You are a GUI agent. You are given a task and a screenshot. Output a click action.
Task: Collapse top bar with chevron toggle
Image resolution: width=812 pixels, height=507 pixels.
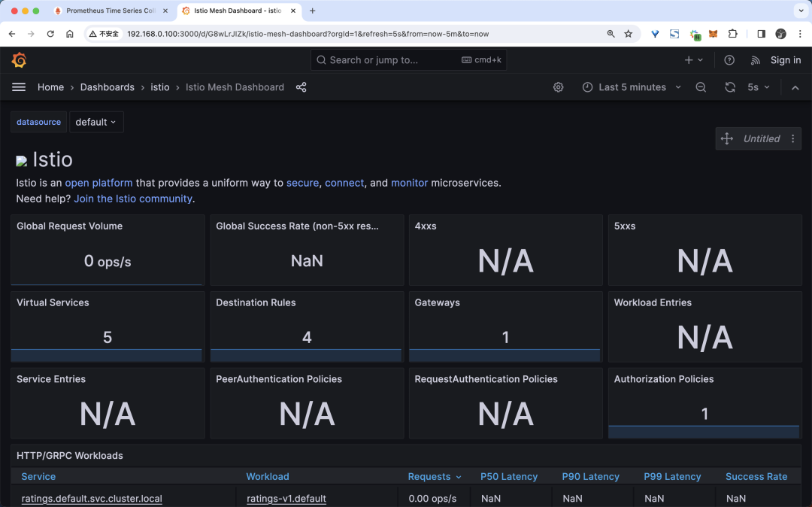pyautogui.click(x=795, y=87)
